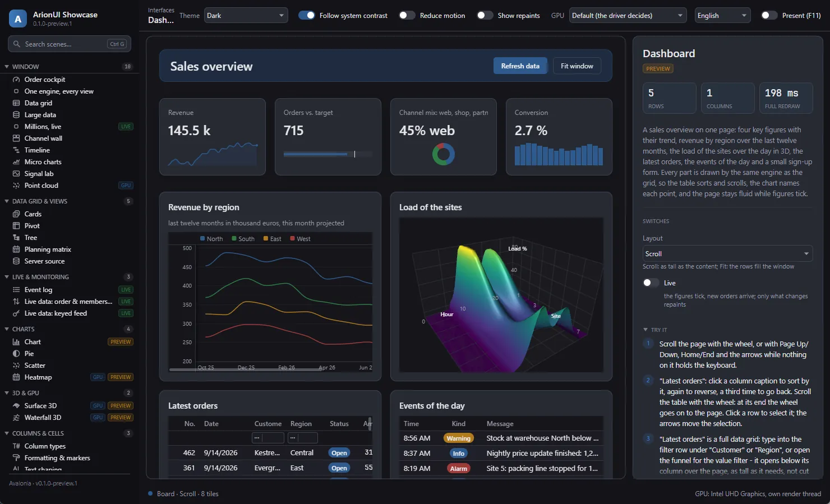Click the ArionUI Showcase logo

click(x=18, y=19)
